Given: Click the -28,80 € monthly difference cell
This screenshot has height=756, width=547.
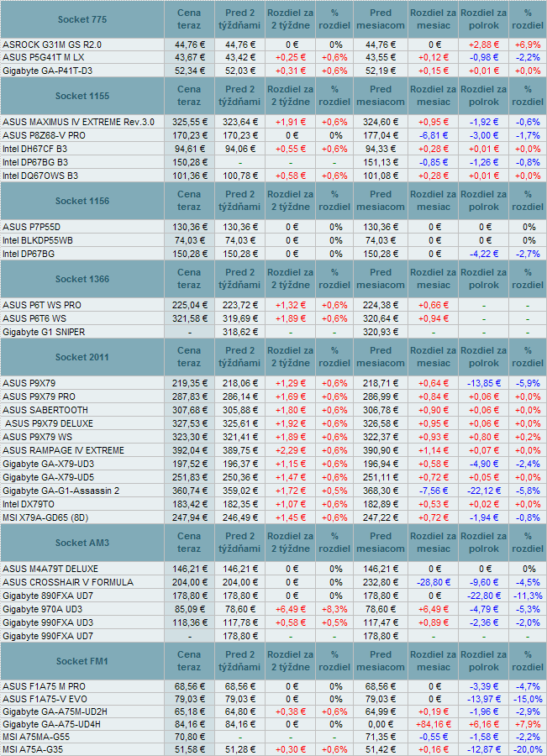Looking at the screenshot, I should tap(434, 583).
